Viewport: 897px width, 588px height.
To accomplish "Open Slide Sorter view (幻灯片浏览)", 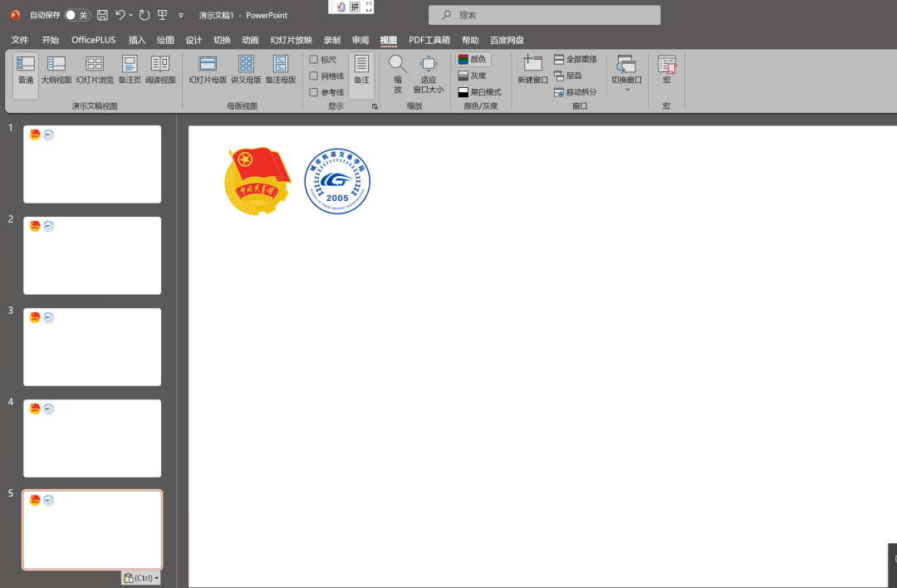I will (x=95, y=70).
